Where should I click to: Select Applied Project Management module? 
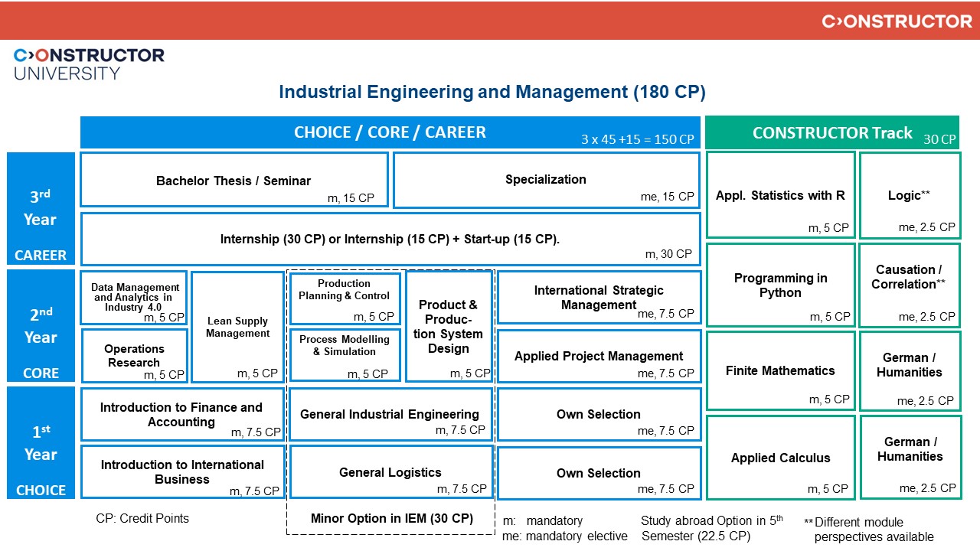click(x=599, y=356)
